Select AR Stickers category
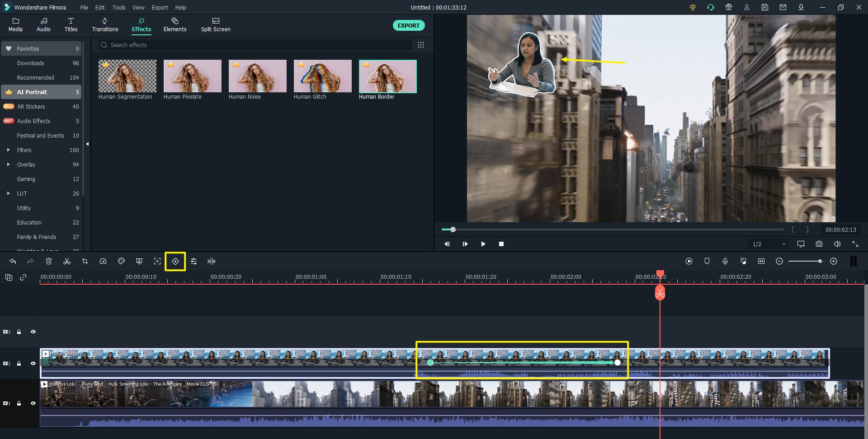The image size is (868, 439). pyautogui.click(x=41, y=106)
